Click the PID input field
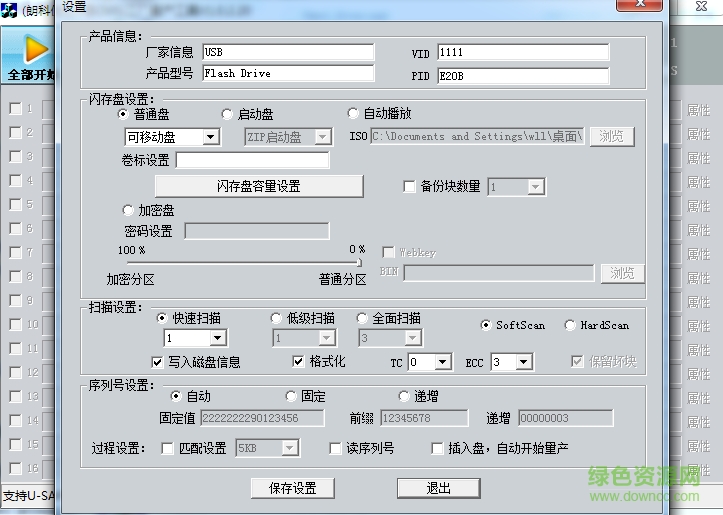This screenshot has width=723, height=515. [x=523, y=76]
